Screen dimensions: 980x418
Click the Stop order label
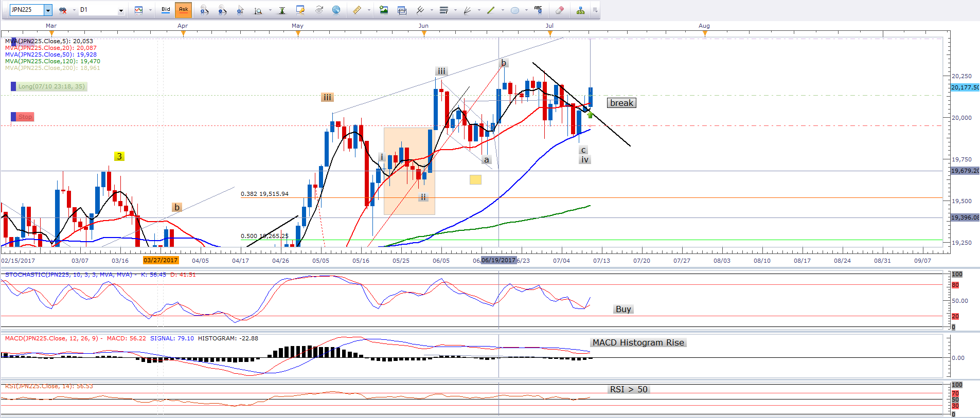click(25, 117)
